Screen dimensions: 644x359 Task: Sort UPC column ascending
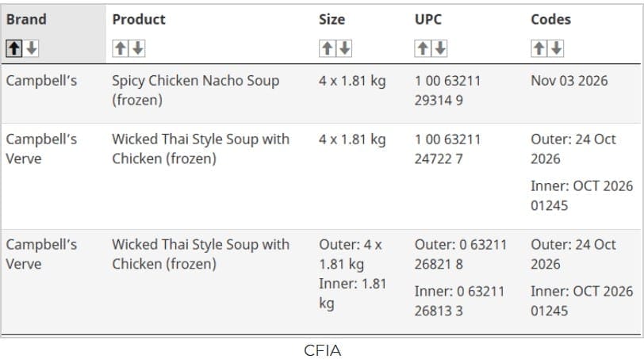pyautogui.click(x=423, y=48)
